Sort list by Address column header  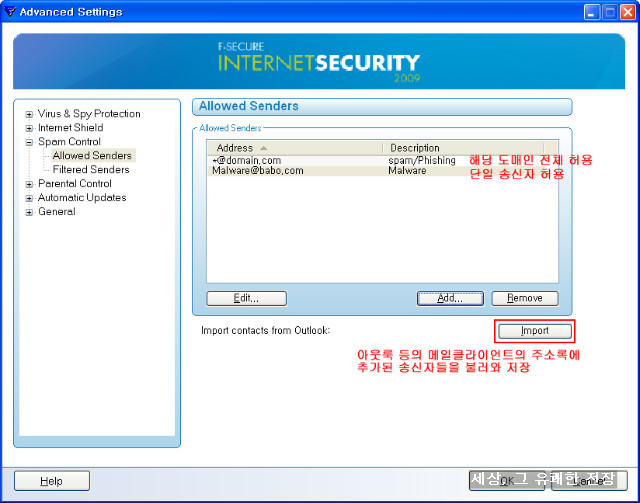[294, 148]
